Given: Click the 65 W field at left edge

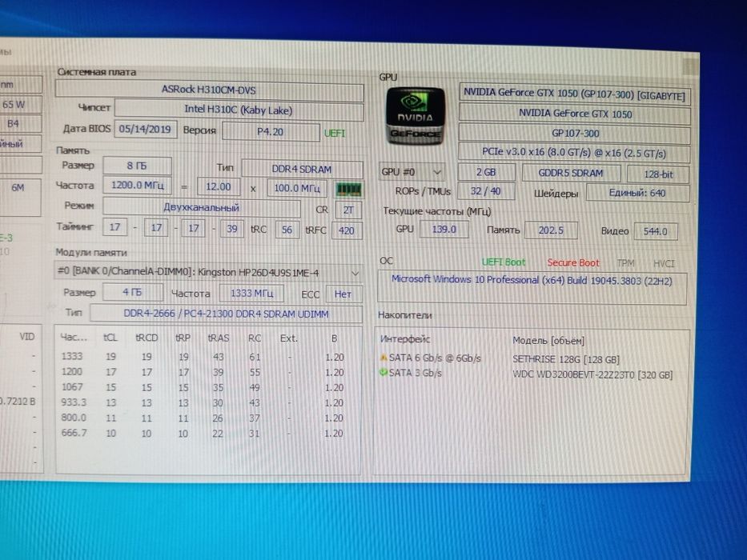Looking at the screenshot, I should 21,104.
